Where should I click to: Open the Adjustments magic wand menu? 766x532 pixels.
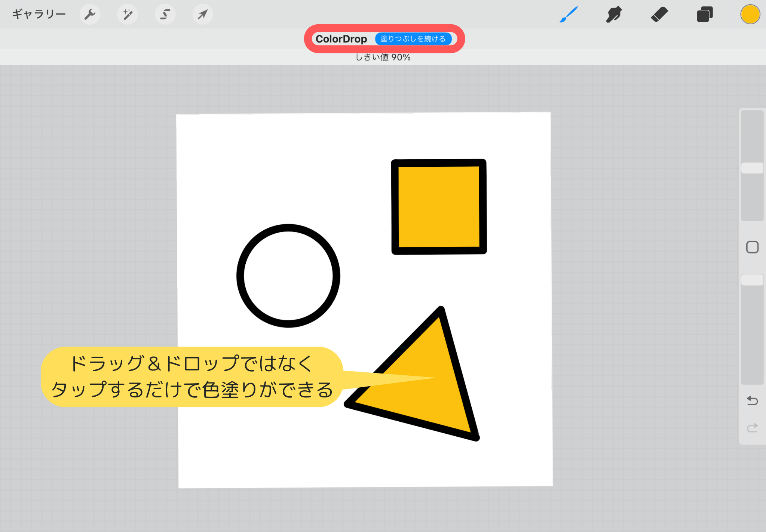tap(128, 15)
